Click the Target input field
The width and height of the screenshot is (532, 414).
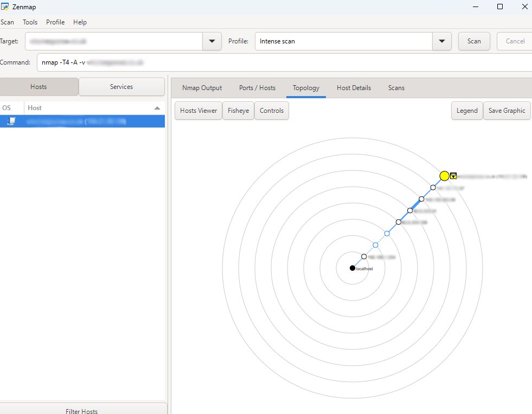tap(114, 41)
